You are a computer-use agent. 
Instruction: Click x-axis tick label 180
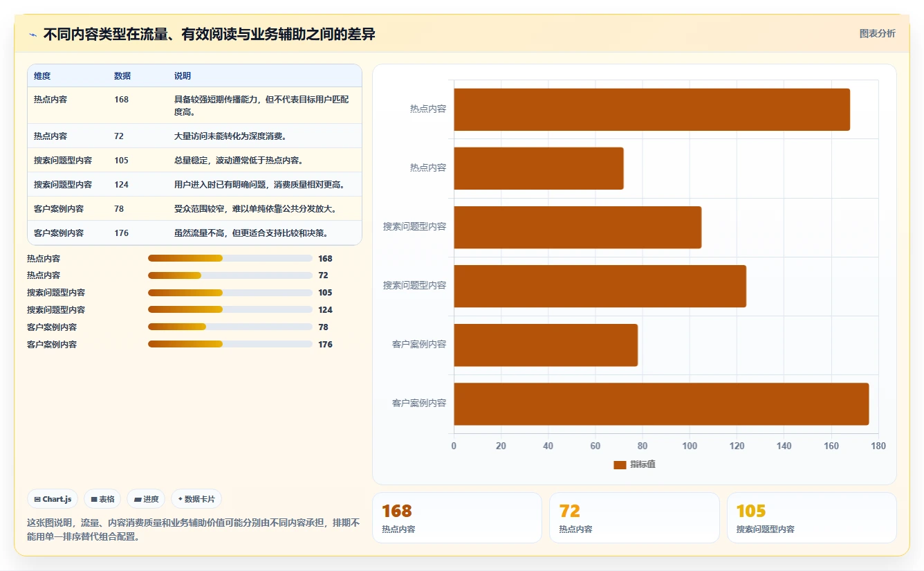[x=878, y=446]
